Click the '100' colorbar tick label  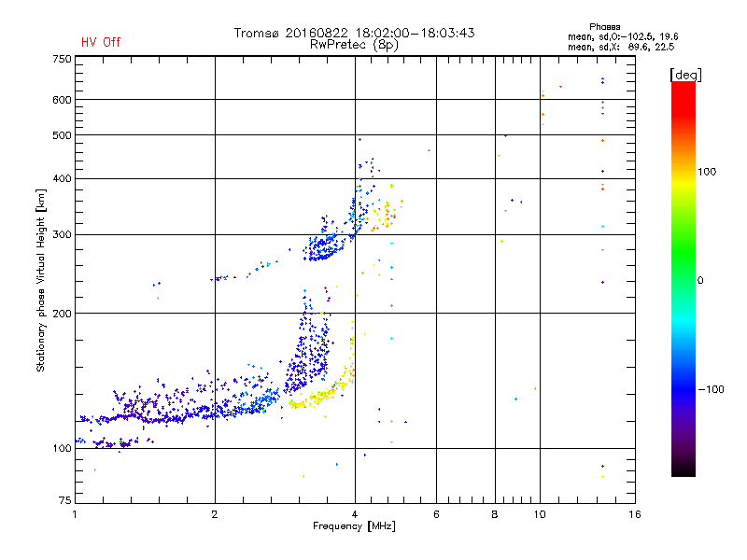[707, 172]
